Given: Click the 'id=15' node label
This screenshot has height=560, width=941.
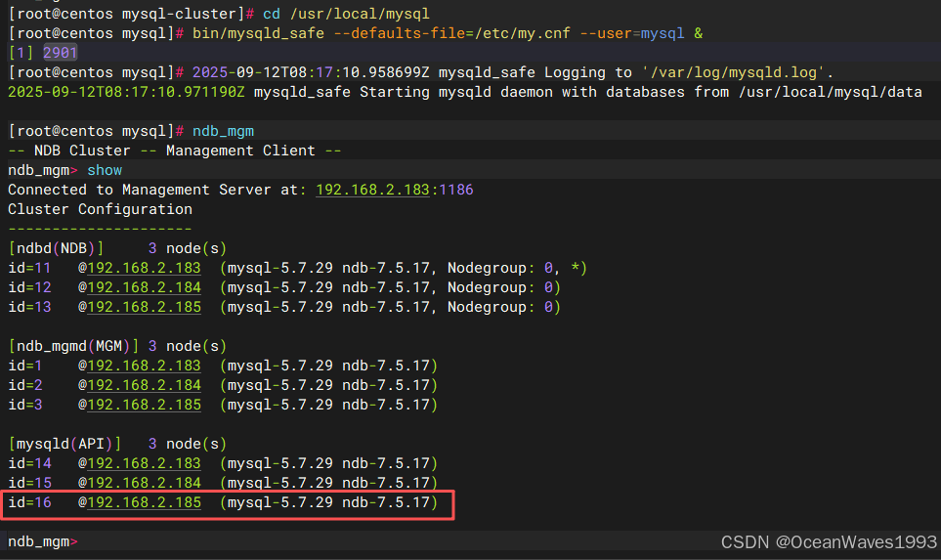Looking at the screenshot, I should [29, 483].
